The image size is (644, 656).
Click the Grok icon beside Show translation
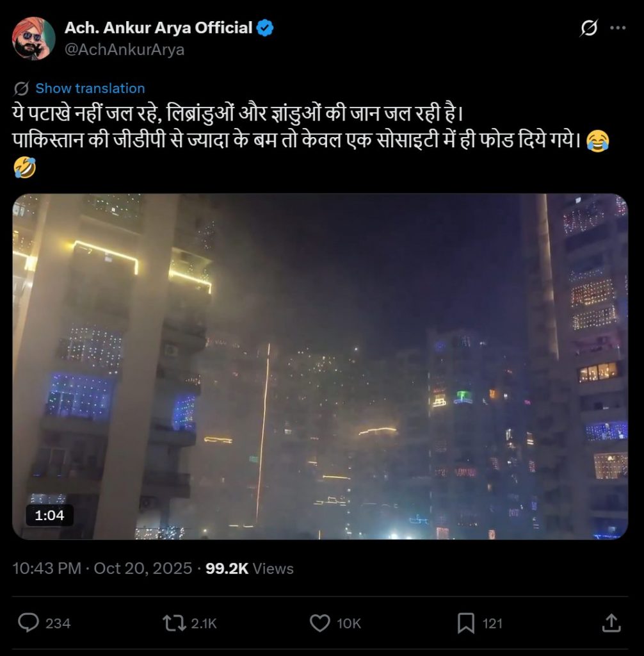pyautogui.click(x=21, y=88)
